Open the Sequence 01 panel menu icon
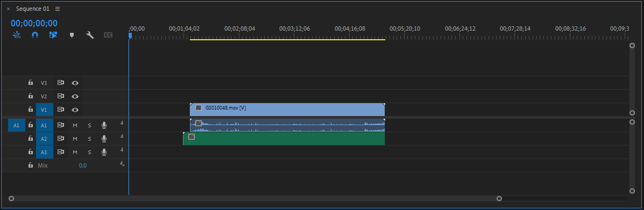Screen dimensions: 644x210 58,9
